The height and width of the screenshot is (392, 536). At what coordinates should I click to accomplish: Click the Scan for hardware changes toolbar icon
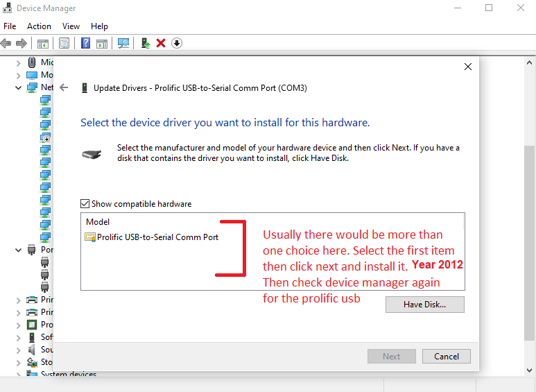123,43
